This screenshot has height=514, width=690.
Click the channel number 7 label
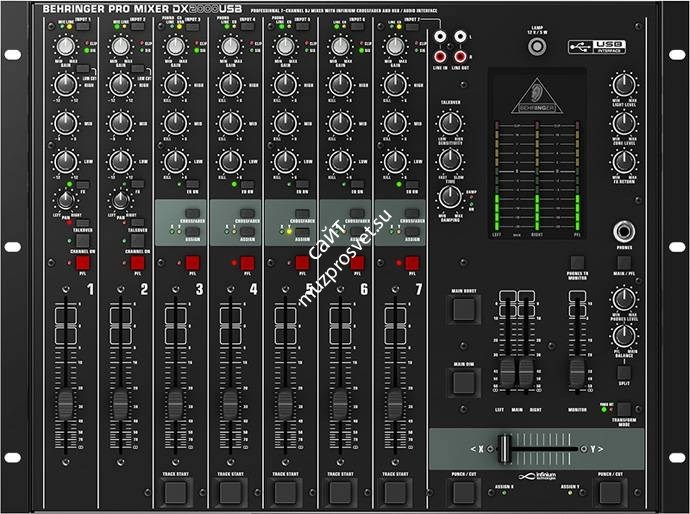(x=418, y=289)
